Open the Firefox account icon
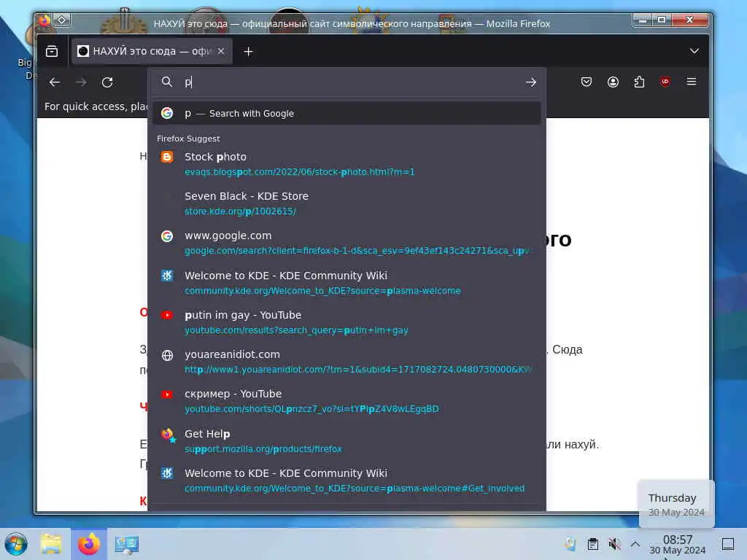 (x=613, y=82)
